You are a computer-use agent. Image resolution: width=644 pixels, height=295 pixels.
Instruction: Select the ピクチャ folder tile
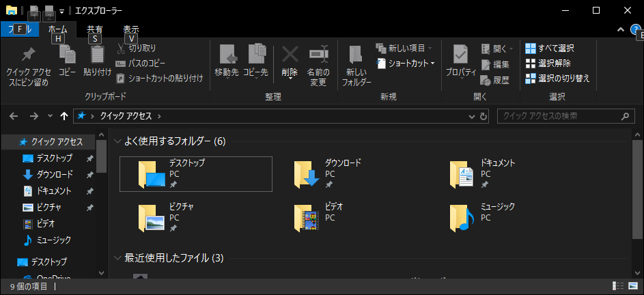point(195,217)
